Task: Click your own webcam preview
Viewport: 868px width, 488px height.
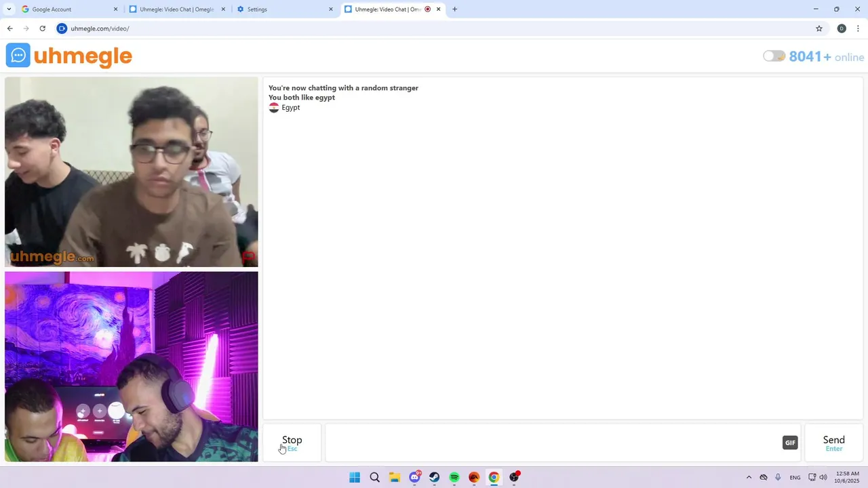Action: click(132, 367)
